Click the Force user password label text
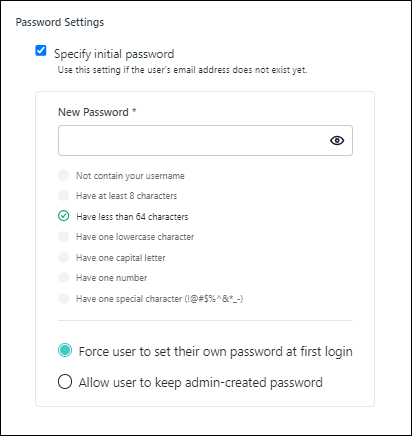This screenshot has height=436, width=412. (x=216, y=352)
